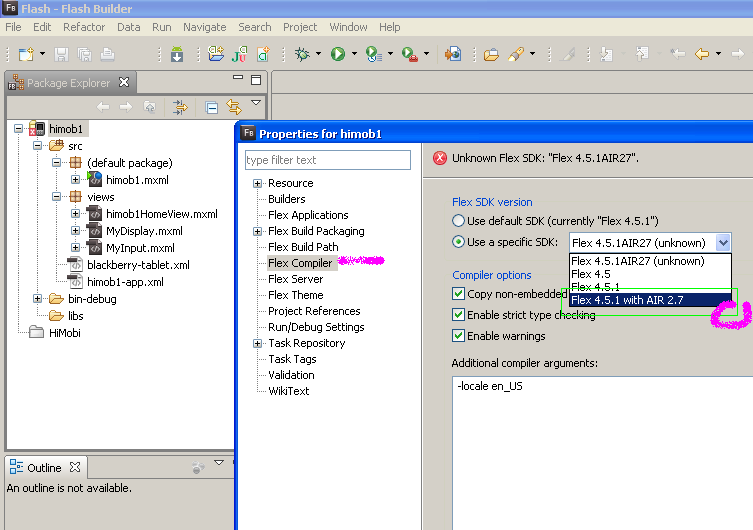Click the Additional compiler arguments text area
Viewport: 753px width, 530px height.
pyautogui.click(x=603, y=453)
